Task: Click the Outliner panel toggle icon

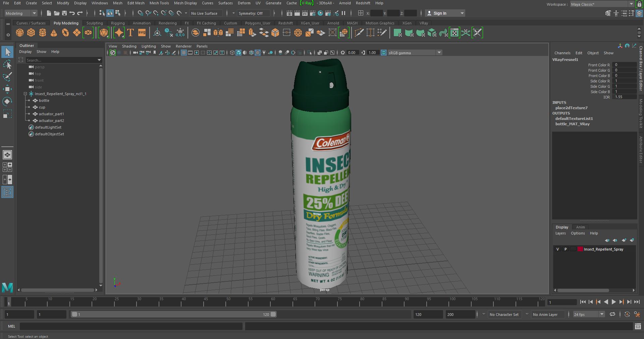Action: point(7,192)
